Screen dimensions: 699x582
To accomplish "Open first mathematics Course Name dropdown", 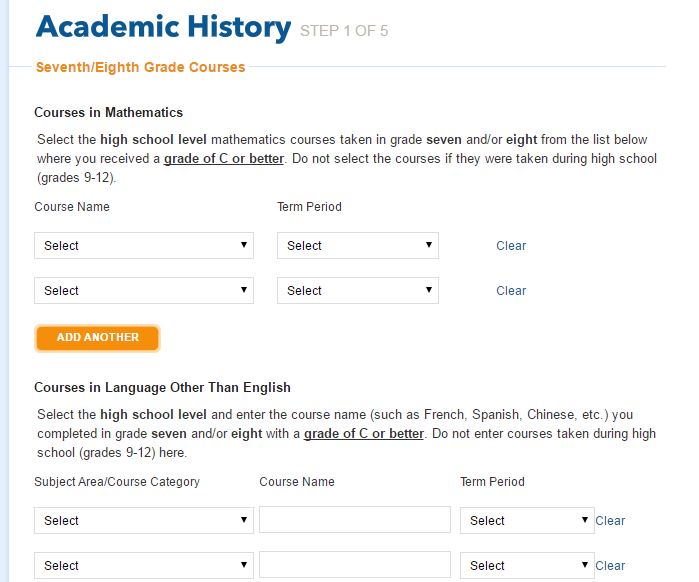I will pos(144,246).
